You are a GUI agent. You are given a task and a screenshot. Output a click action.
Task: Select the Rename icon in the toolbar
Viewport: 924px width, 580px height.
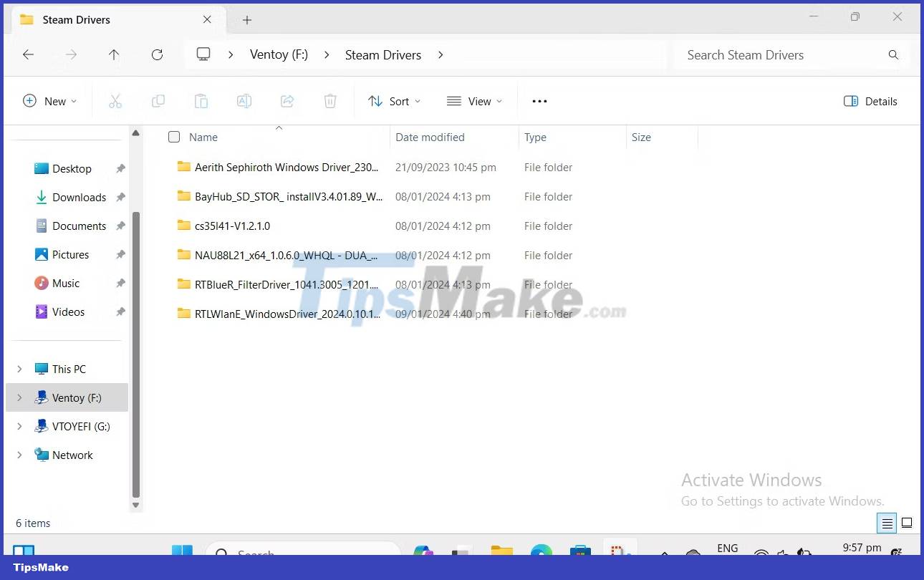244,101
